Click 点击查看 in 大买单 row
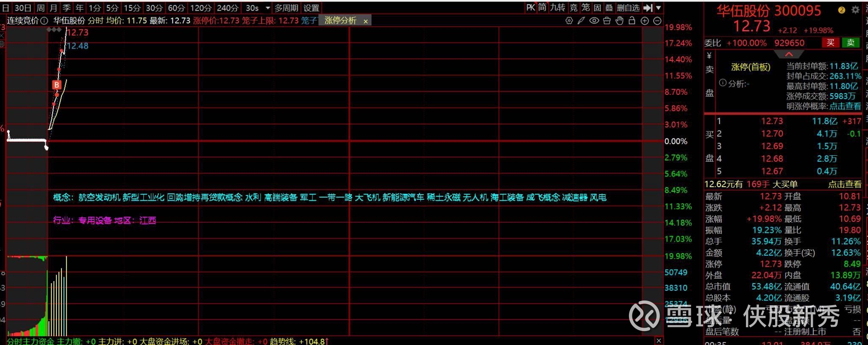 point(845,184)
